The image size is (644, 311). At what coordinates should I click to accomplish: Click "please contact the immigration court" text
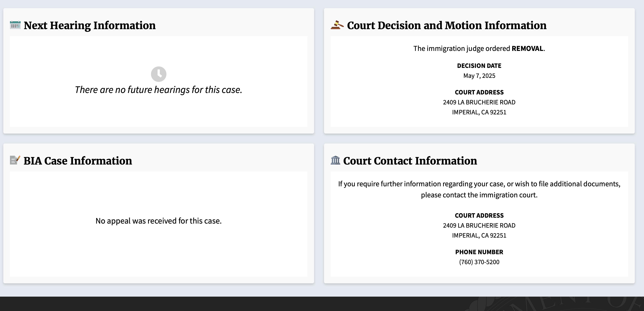pos(479,195)
